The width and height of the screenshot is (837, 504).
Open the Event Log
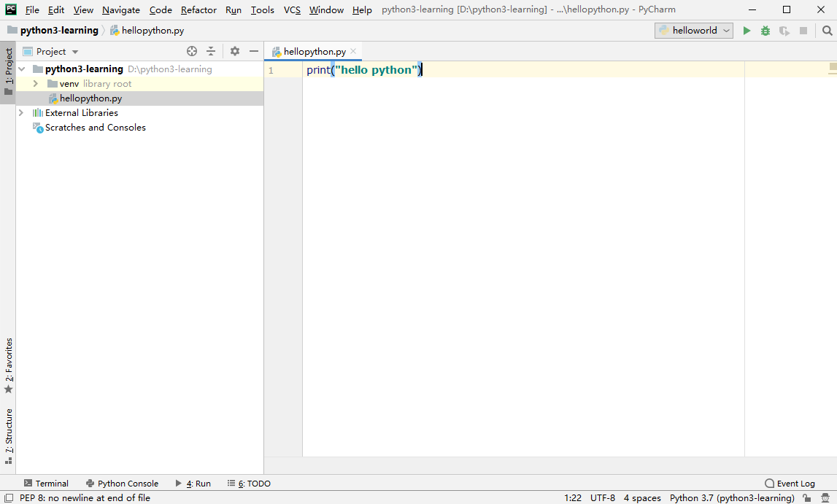790,483
